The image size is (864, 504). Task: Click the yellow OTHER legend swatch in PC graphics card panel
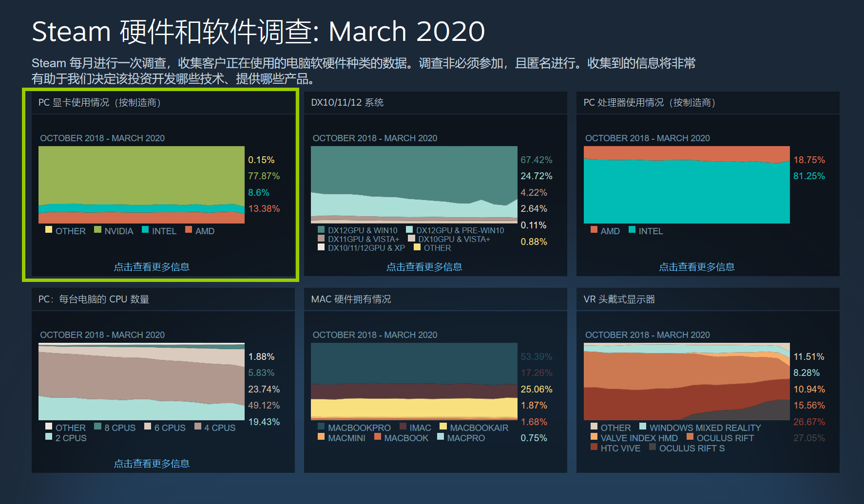[x=49, y=230]
